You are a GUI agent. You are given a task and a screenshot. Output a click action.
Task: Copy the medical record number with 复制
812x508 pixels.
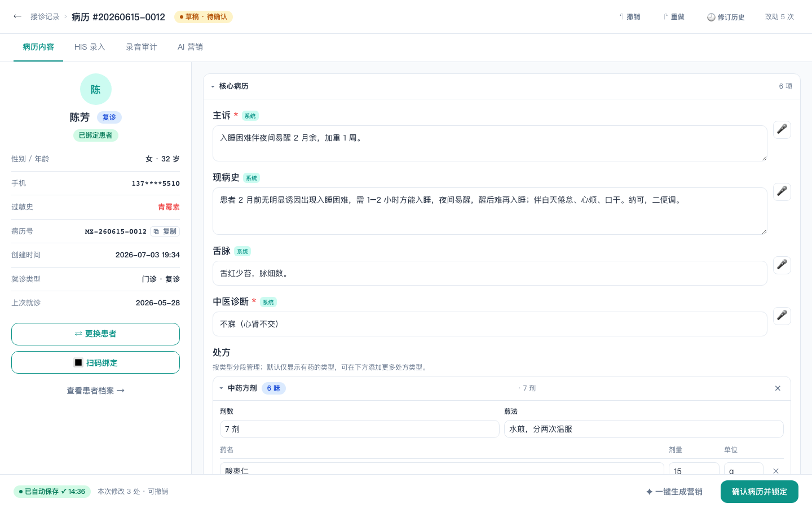coord(165,231)
